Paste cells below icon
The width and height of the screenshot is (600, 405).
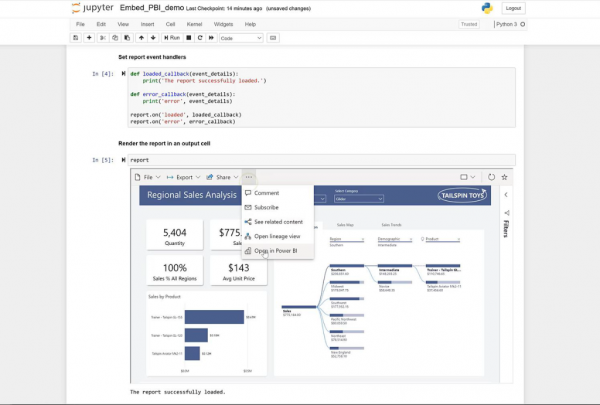pos(127,38)
